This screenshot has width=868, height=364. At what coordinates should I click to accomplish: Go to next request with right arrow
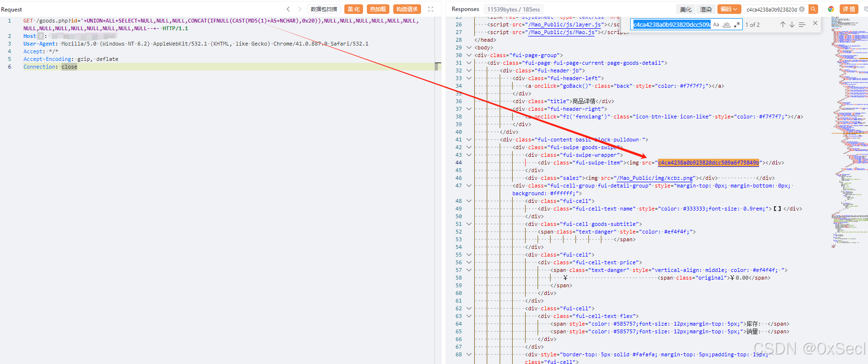point(300,9)
